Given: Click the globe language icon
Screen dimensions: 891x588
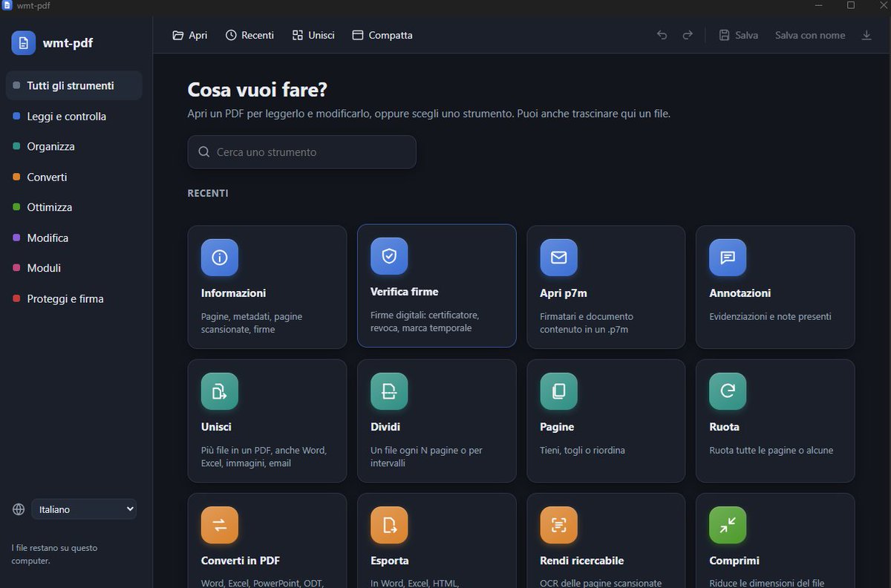Looking at the screenshot, I should click(19, 509).
